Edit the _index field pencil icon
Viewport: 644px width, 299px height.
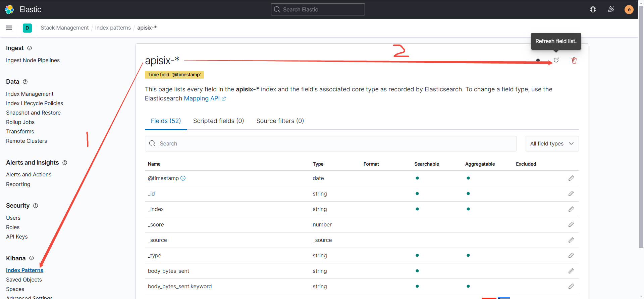[571, 209]
